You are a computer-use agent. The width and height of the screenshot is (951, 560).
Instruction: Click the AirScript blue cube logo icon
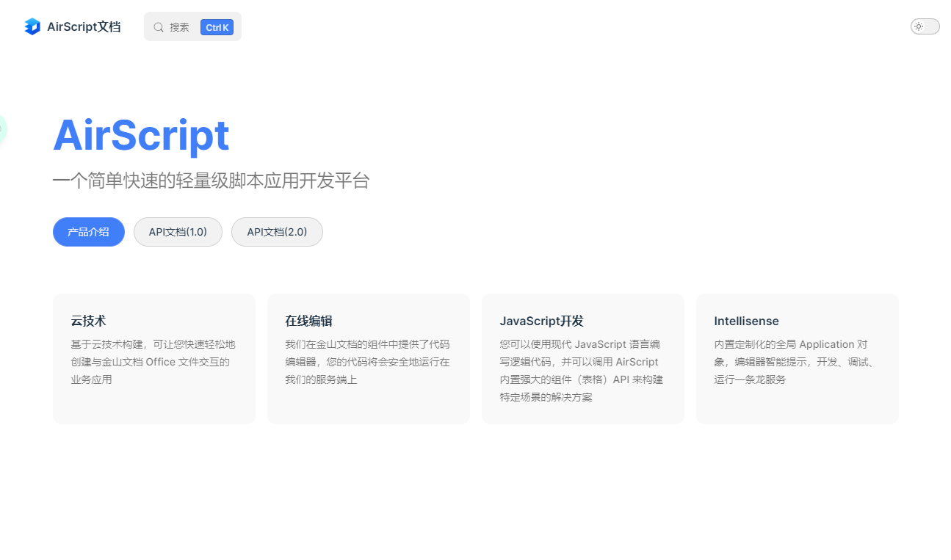tap(32, 27)
